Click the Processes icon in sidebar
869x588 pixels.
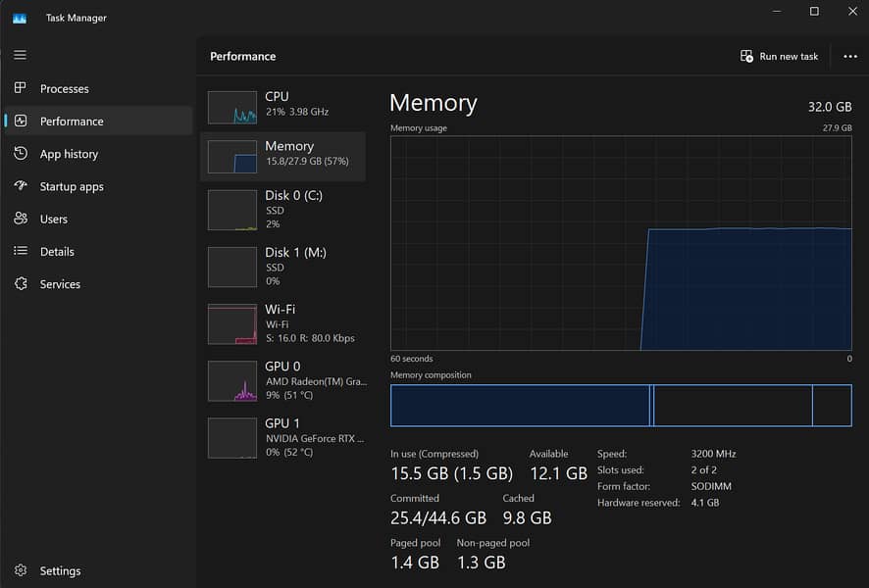(x=21, y=88)
